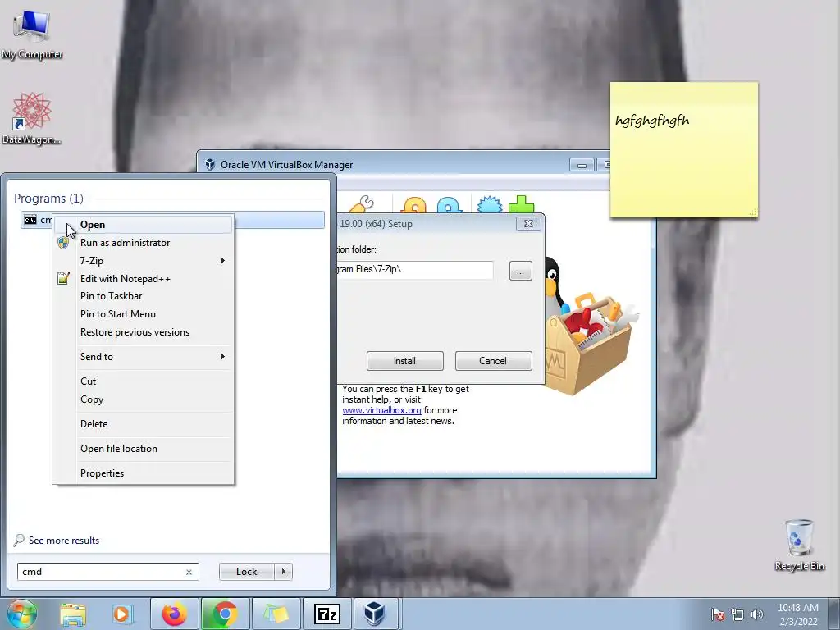Viewport: 840px width, 630px height.
Task: Open Windows Explorer from the taskbar
Action: 73,614
